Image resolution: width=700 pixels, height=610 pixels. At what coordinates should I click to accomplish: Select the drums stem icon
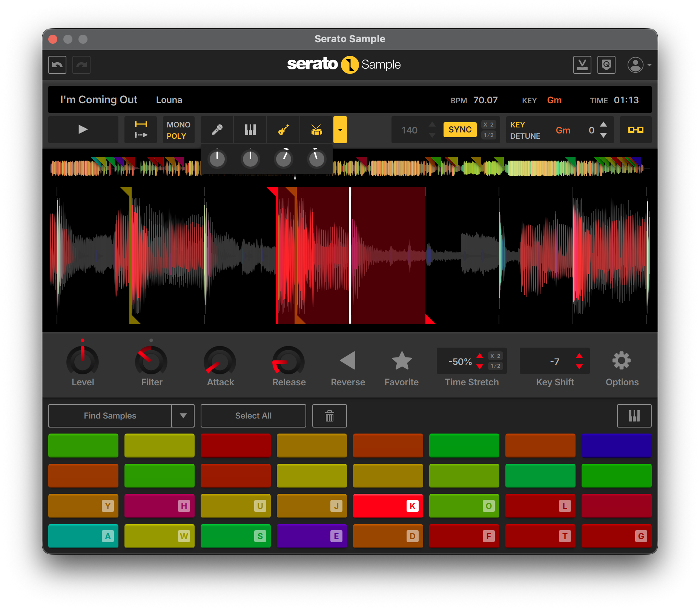click(x=316, y=130)
